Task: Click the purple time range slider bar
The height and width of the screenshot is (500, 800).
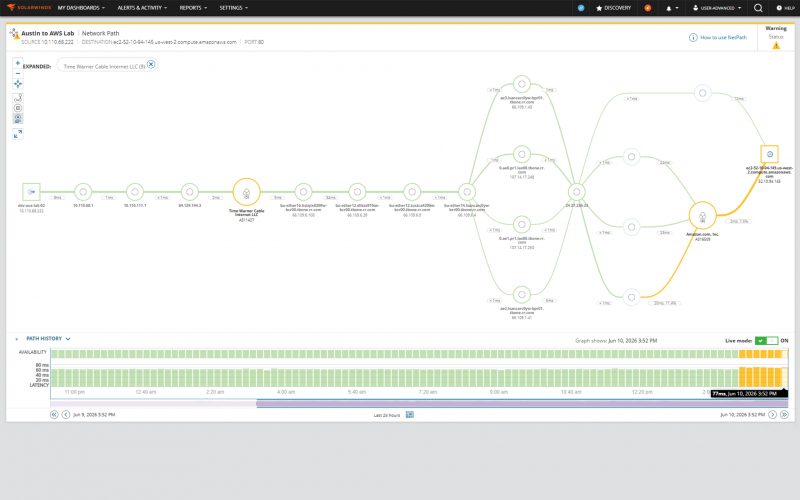Action: [x=522, y=404]
